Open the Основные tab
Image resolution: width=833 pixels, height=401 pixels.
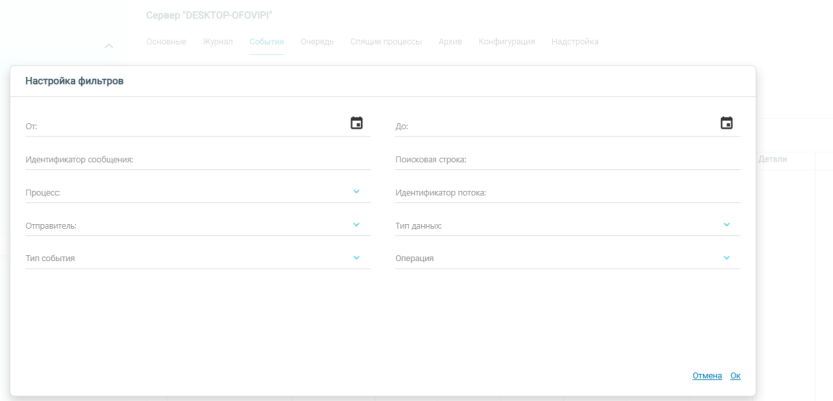166,41
